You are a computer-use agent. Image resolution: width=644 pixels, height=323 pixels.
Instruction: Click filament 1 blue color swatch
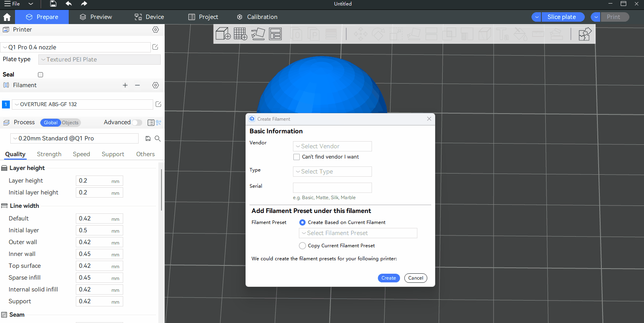[x=6, y=105]
